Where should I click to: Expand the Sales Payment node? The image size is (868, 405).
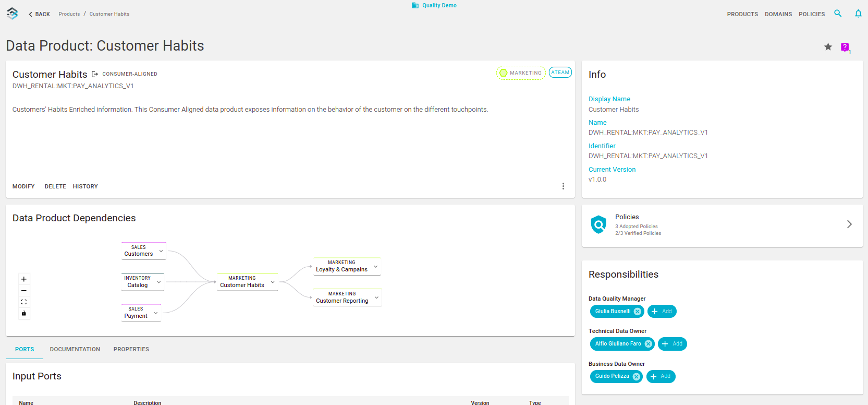(x=155, y=313)
